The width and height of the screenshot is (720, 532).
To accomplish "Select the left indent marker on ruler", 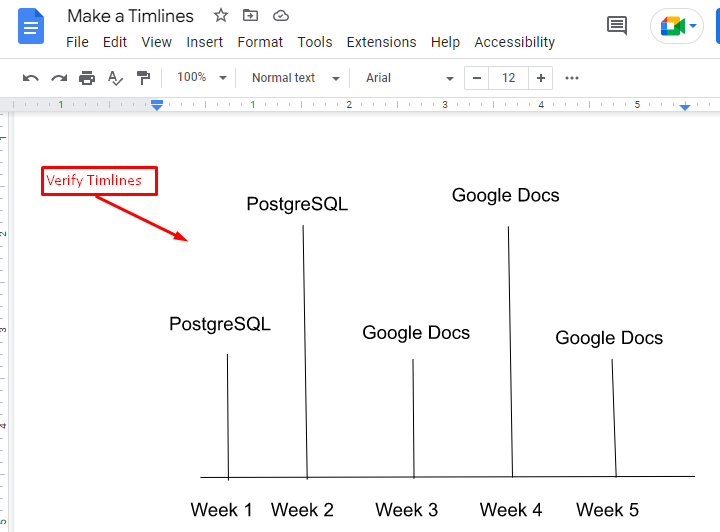I will click(157, 105).
